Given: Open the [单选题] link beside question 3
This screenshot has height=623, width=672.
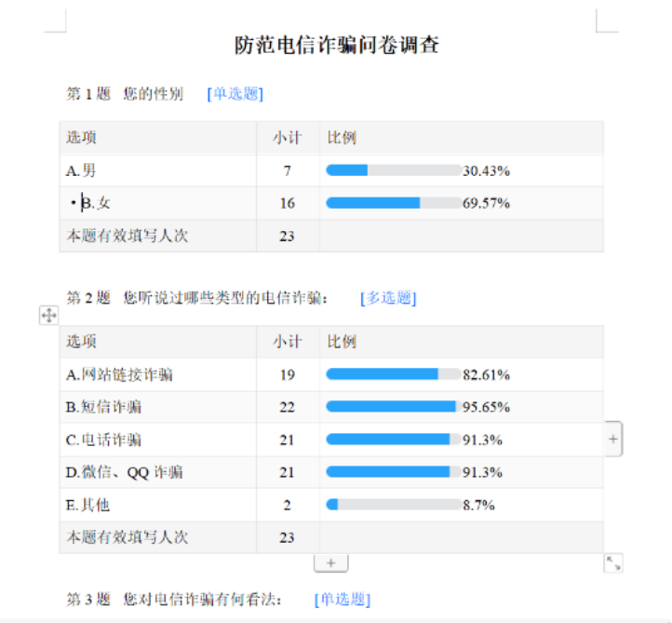Looking at the screenshot, I should (x=343, y=599).
